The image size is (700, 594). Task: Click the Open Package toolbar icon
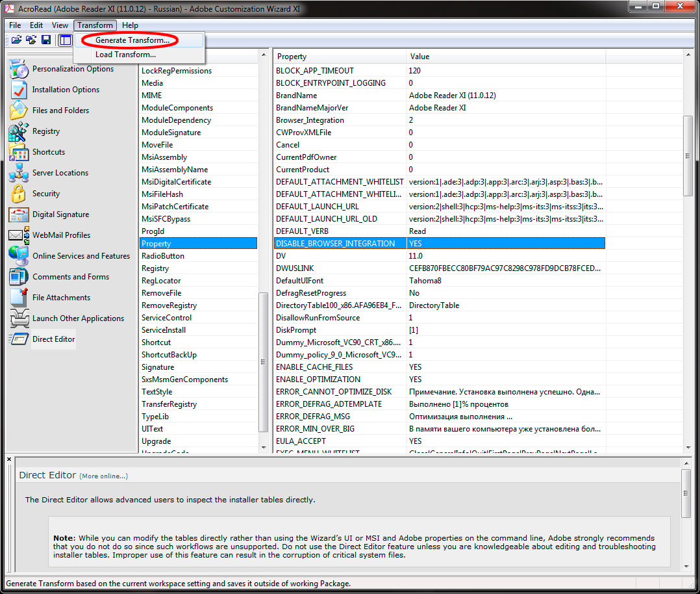point(16,40)
